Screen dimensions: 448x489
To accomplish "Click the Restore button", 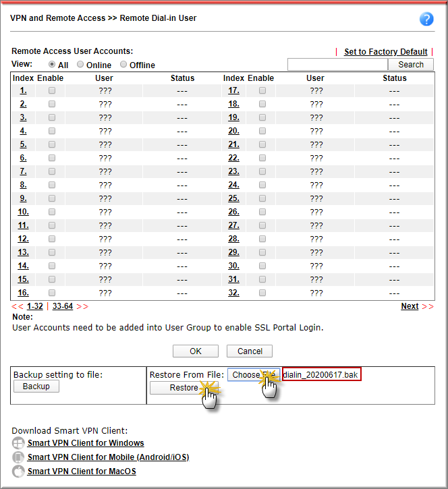I will 184,388.
